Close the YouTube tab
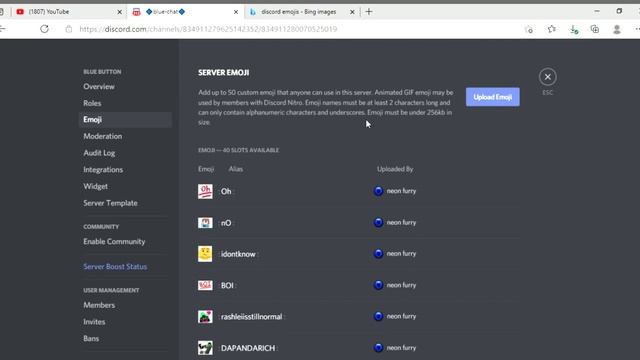640x360 pixels. tap(120, 12)
